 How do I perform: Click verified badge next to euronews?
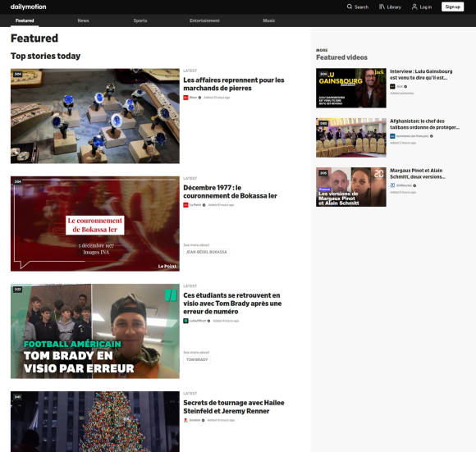(432, 136)
